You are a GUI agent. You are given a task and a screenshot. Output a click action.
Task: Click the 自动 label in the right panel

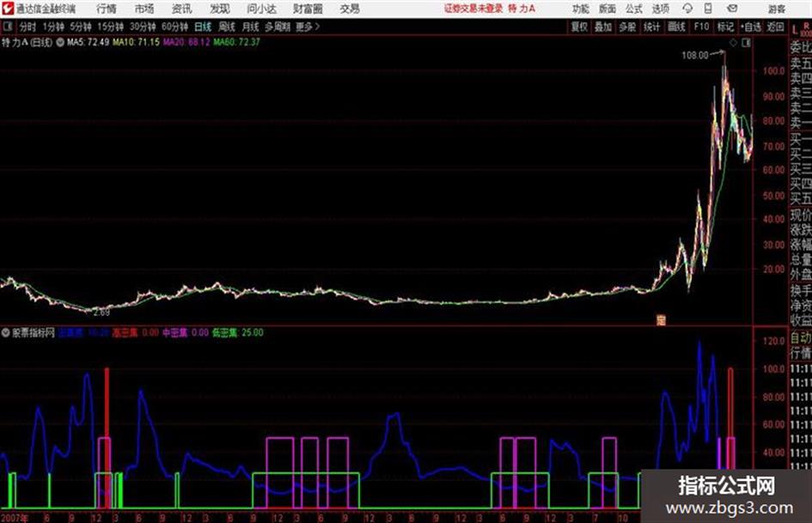click(x=801, y=338)
